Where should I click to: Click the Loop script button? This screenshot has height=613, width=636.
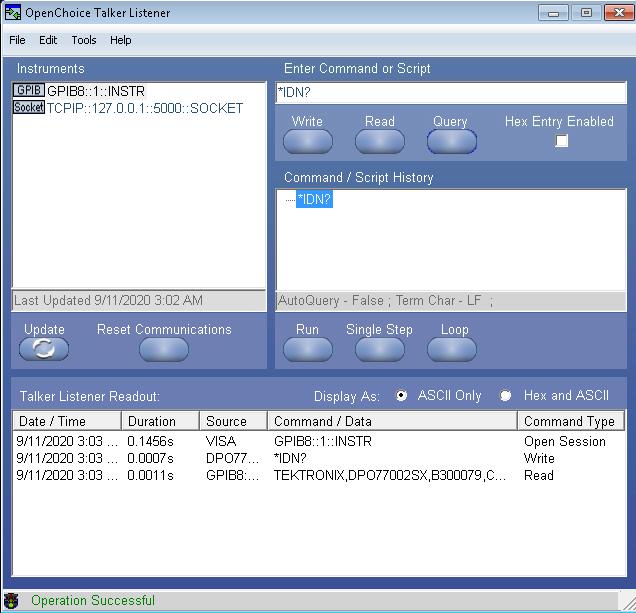pos(452,348)
